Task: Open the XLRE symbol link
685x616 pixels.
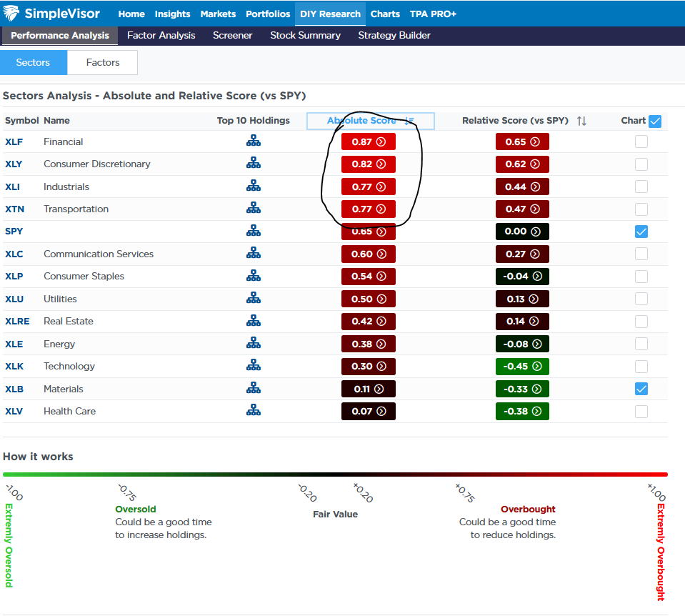Action: [17, 322]
